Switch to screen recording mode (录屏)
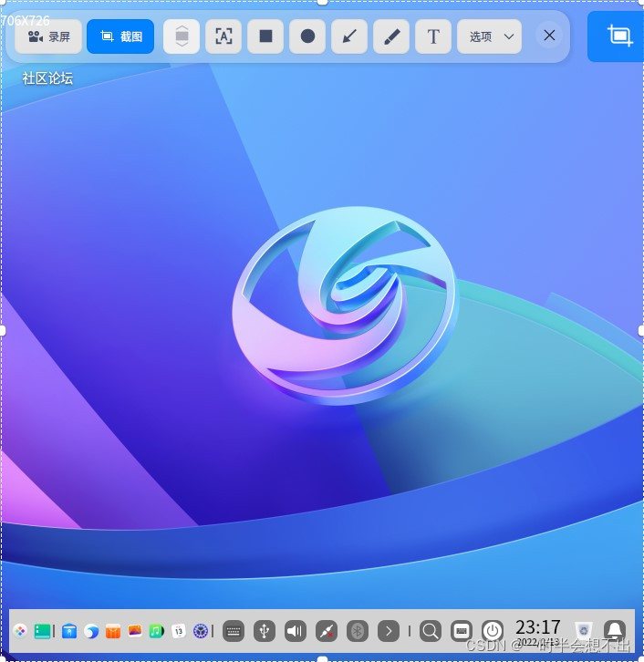Viewport: 644px width, 662px height. point(48,36)
